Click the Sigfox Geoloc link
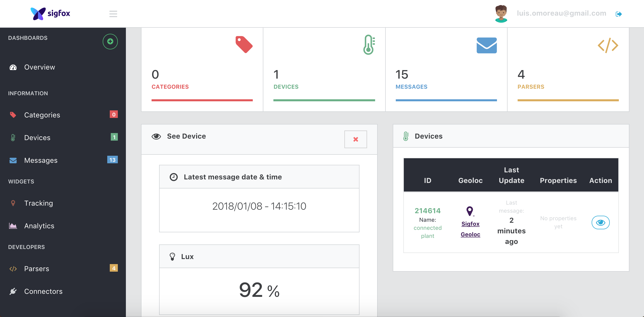Image resolution: width=644 pixels, height=317 pixels. point(470,229)
